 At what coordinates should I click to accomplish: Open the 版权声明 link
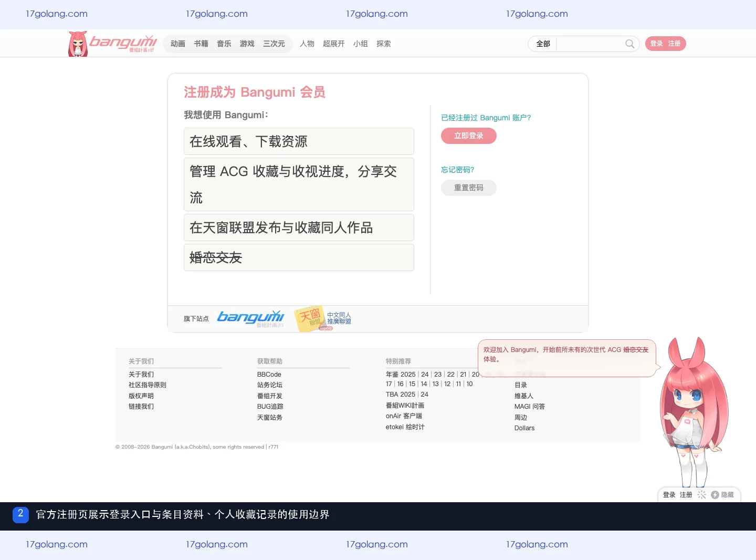point(141,396)
